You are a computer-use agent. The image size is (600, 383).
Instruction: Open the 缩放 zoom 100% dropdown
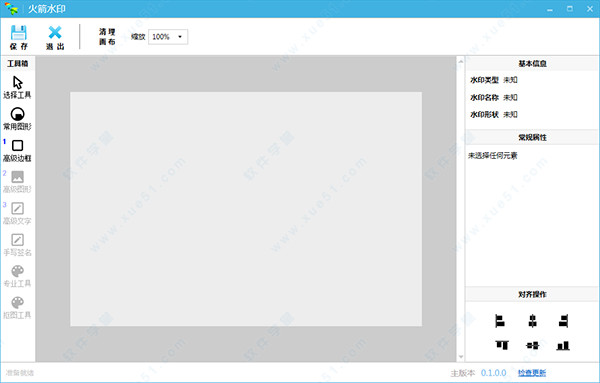[168, 37]
